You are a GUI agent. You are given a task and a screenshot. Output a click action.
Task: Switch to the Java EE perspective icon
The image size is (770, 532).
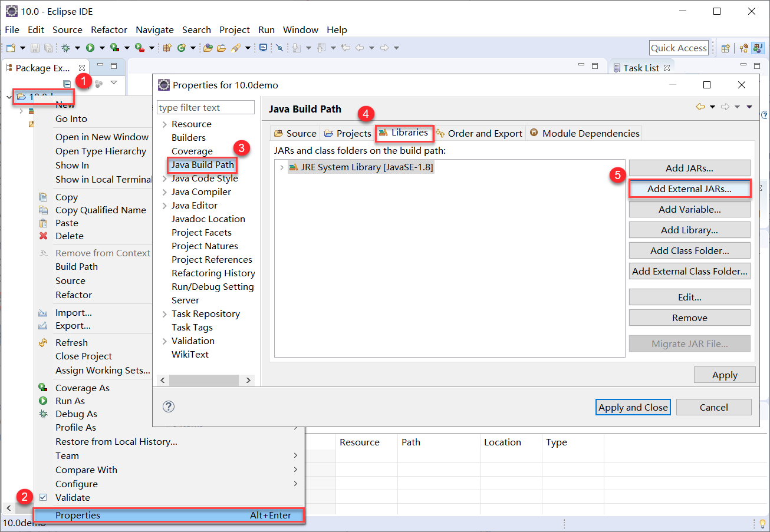744,48
